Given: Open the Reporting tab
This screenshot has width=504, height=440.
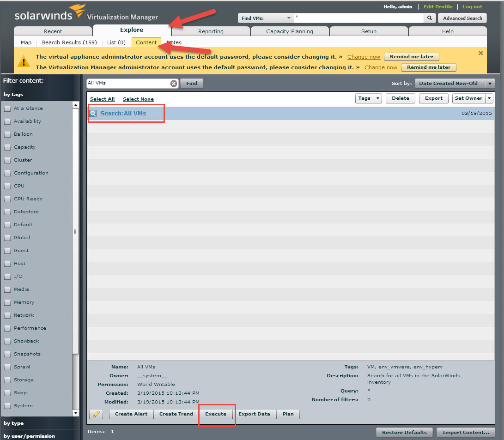Looking at the screenshot, I should point(211,31).
